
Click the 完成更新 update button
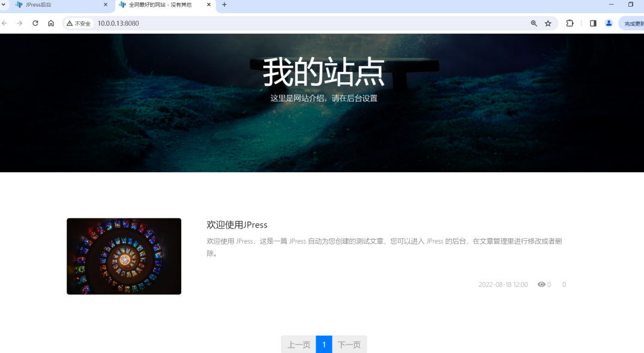pos(633,23)
